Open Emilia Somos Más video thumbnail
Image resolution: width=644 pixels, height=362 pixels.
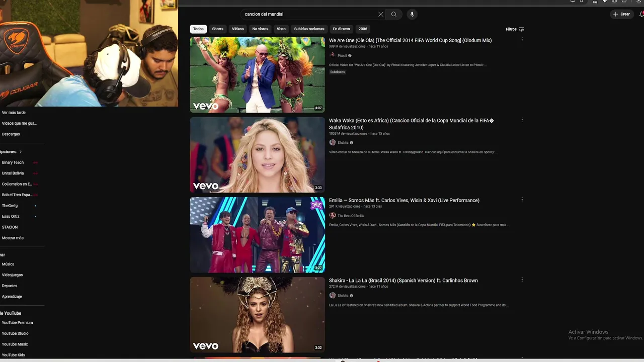click(257, 235)
